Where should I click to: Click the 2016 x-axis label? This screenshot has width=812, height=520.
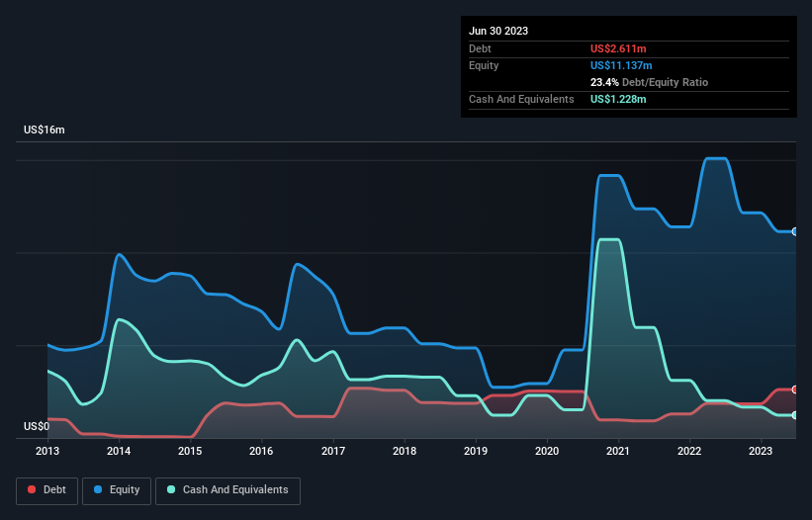pos(261,451)
